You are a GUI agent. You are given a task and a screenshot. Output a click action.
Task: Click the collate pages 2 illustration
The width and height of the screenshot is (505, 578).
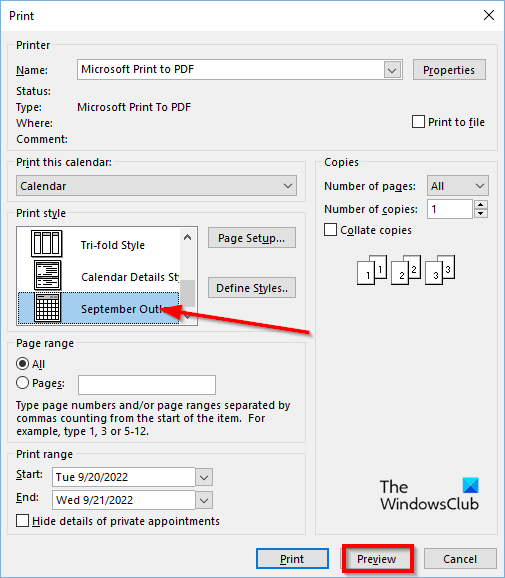tap(405, 270)
